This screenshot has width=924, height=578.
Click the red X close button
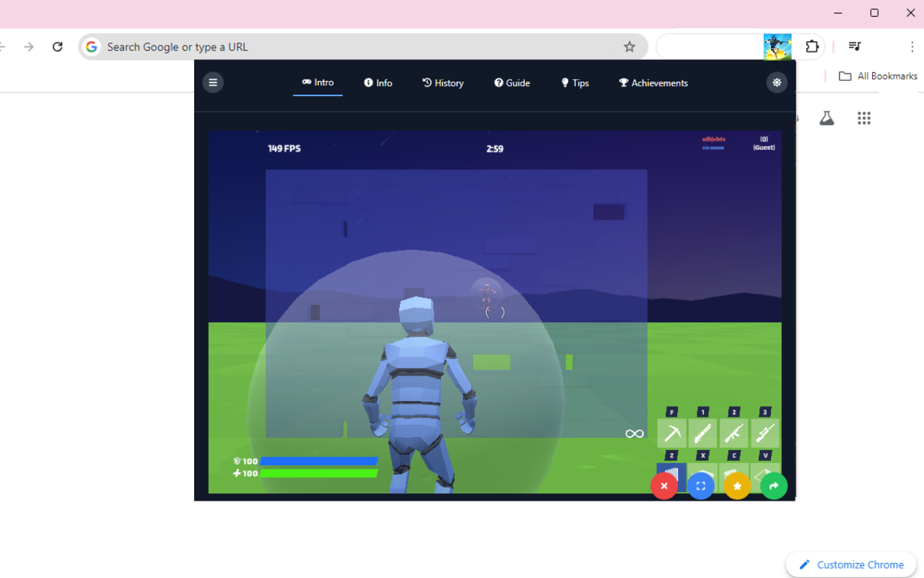[664, 486]
